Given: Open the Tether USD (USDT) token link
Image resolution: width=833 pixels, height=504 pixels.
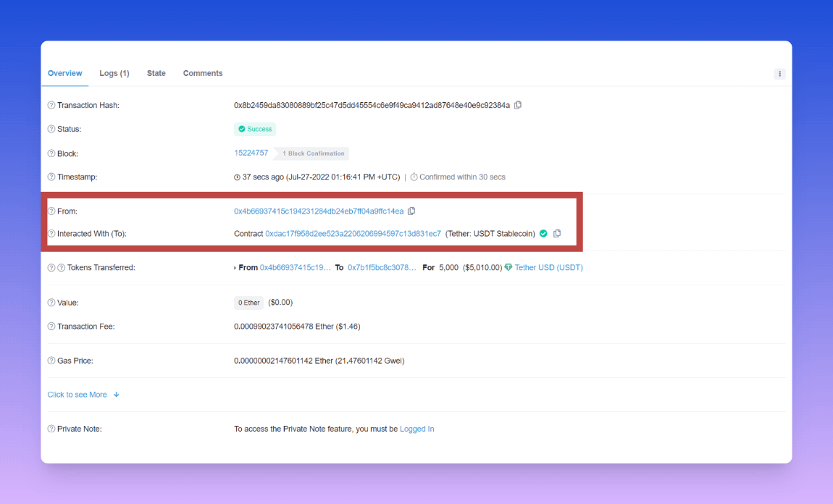Looking at the screenshot, I should tap(548, 267).
